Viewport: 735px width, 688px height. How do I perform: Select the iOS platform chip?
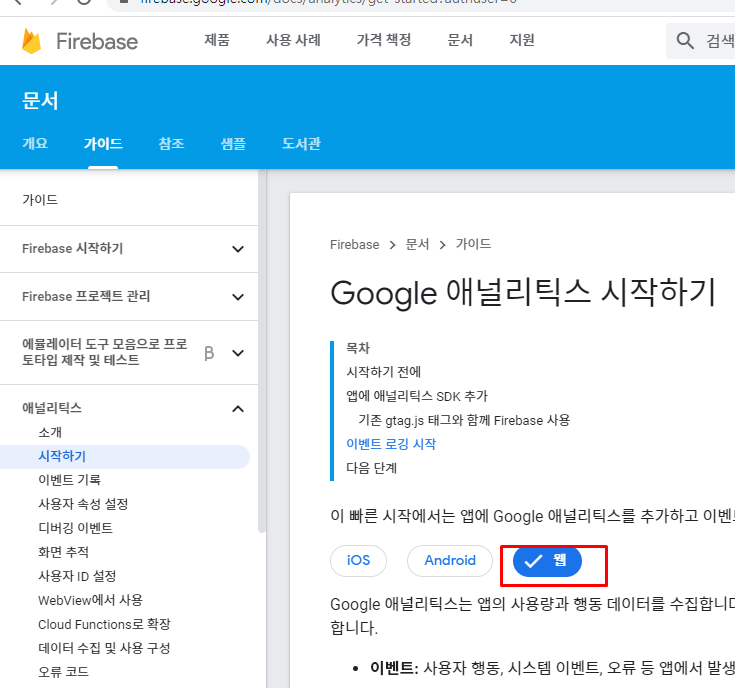(358, 560)
